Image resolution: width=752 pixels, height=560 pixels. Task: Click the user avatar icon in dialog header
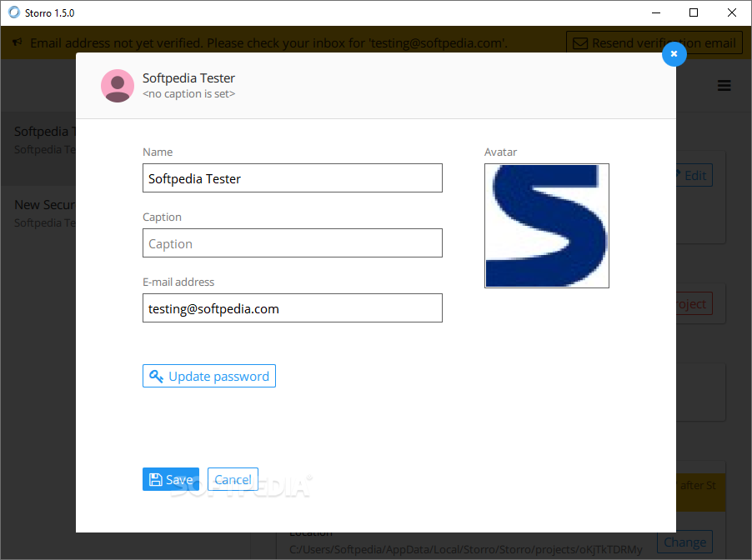pos(118,86)
